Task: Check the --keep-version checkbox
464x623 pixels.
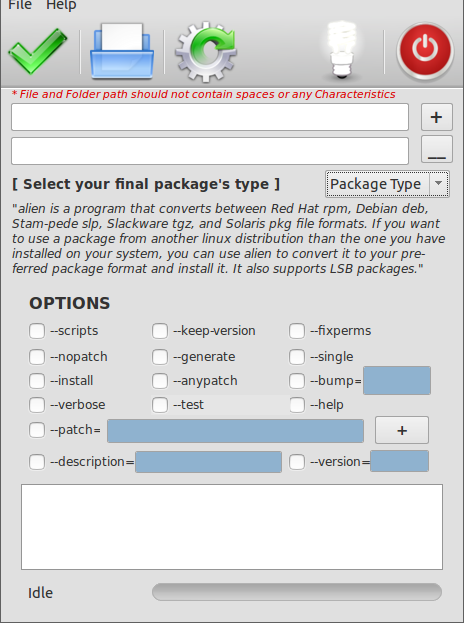Action: (160, 331)
